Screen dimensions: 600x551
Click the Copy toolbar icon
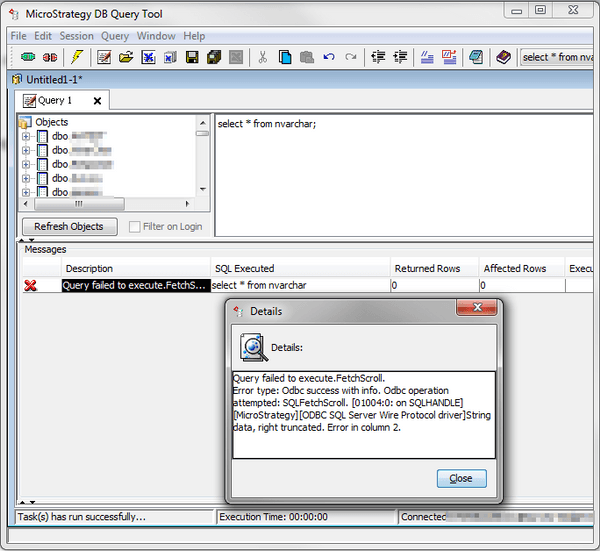point(285,57)
